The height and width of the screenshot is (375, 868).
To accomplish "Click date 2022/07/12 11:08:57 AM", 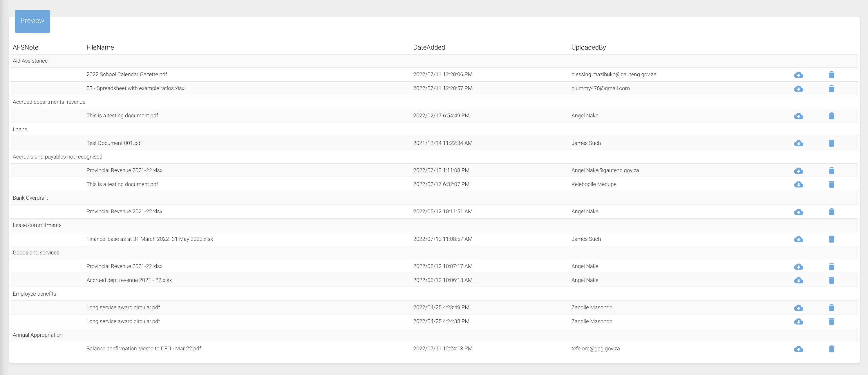I will 443,239.
